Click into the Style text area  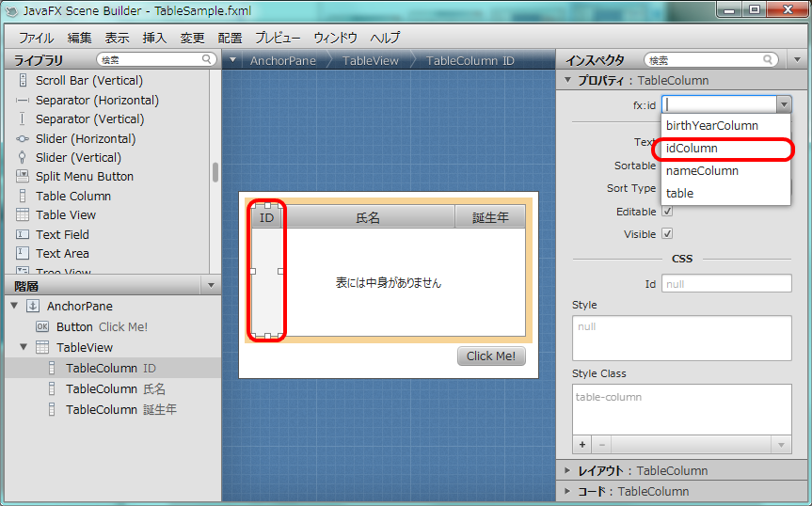pos(681,338)
